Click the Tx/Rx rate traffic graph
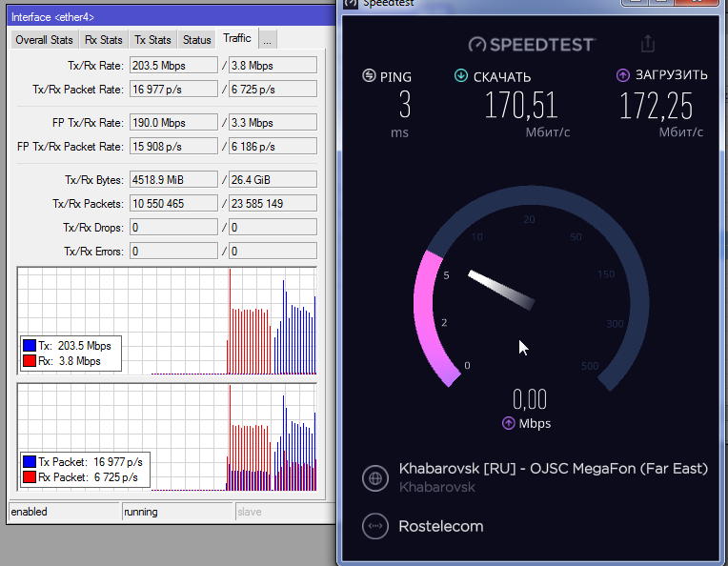 (x=167, y=321)
